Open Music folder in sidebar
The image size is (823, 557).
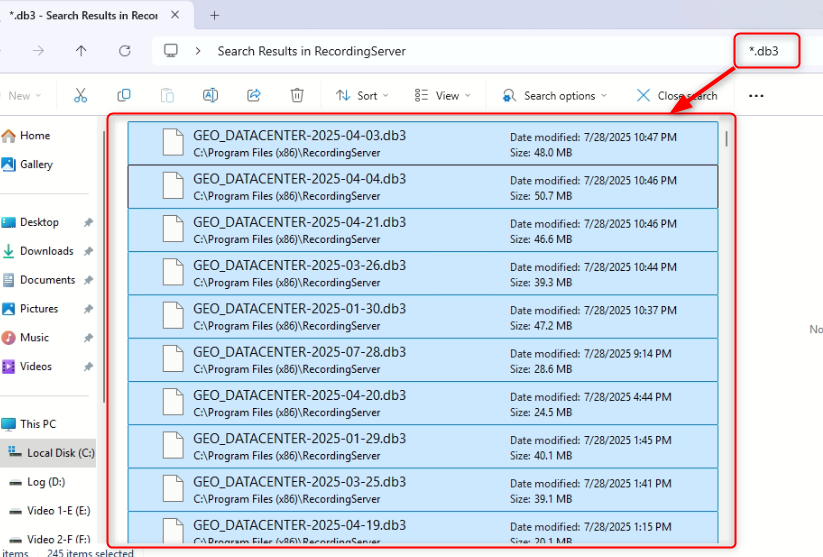click(26, 338)
